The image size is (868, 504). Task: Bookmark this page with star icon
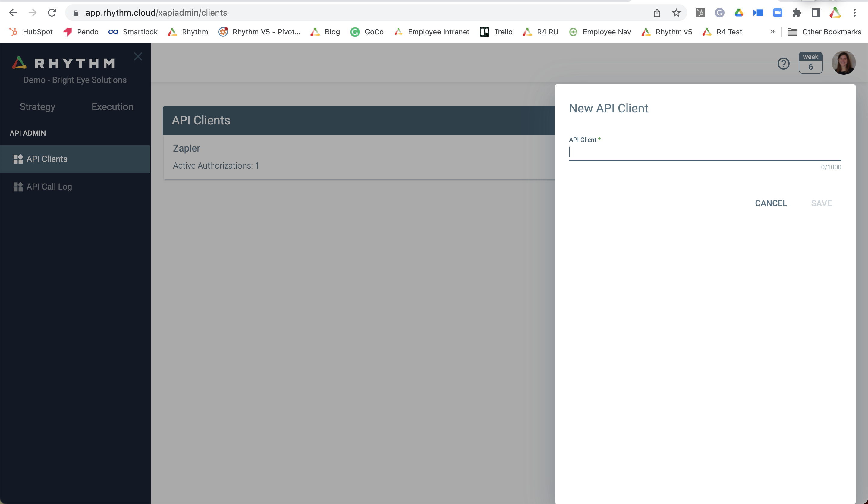tap(676, 13)
